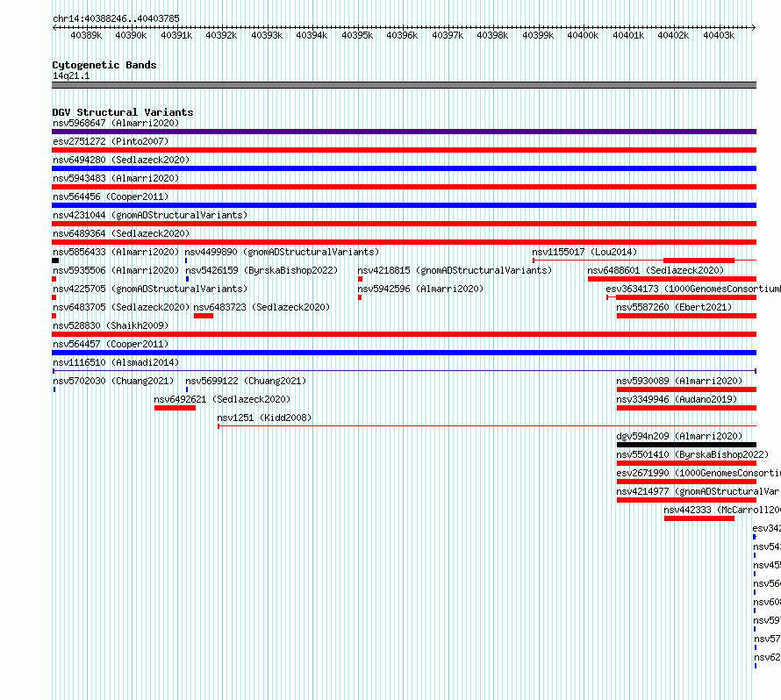The height and width of the screenshot is (700, 781).
Task: Select the nsv5501410 red variant bar
Action: point(686,463)
